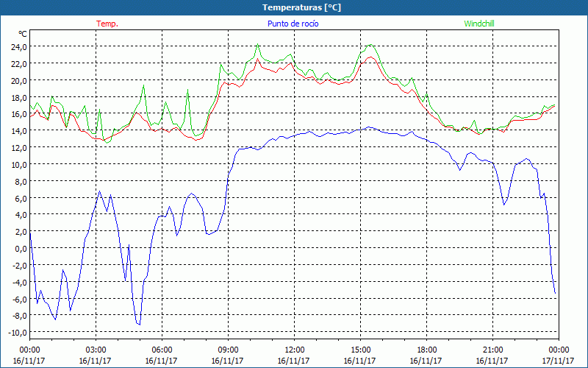Select the green 'Windchill' legend label
The width and height of the screenshot is (588, 368).
point(479,24)
